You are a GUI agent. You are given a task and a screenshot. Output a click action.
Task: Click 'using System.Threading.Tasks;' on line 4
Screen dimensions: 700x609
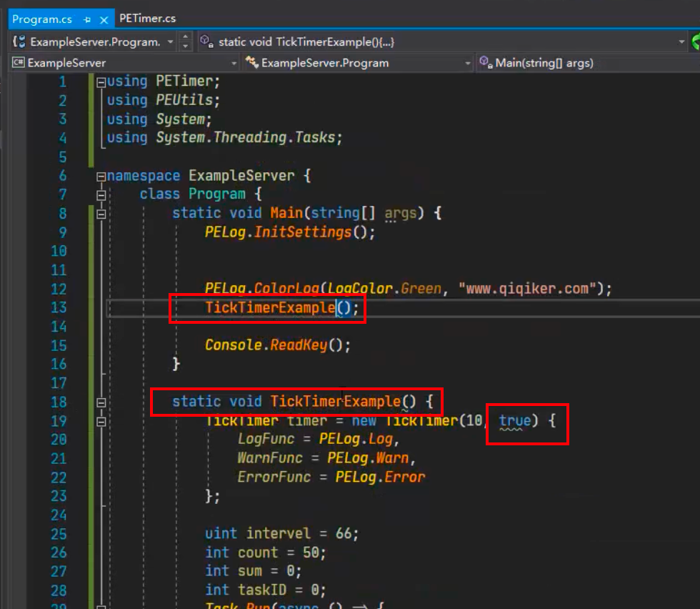click(x=224, y=138)
